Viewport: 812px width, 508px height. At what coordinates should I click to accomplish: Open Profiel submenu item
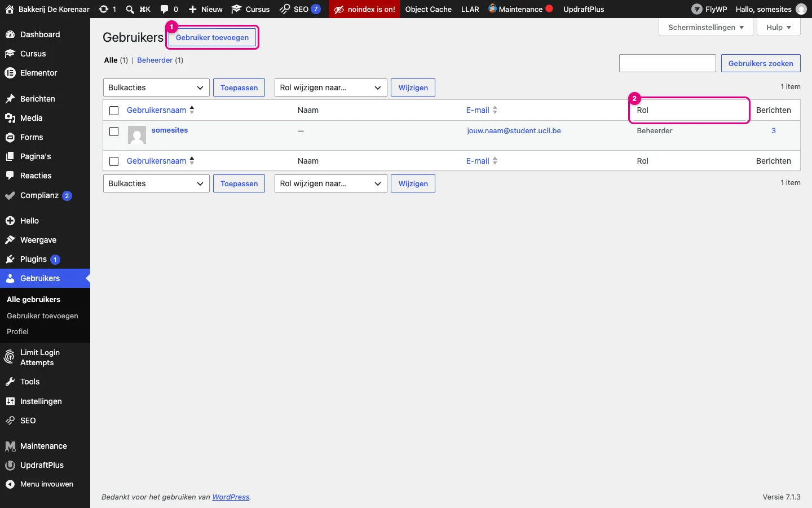tap(17, 331)
